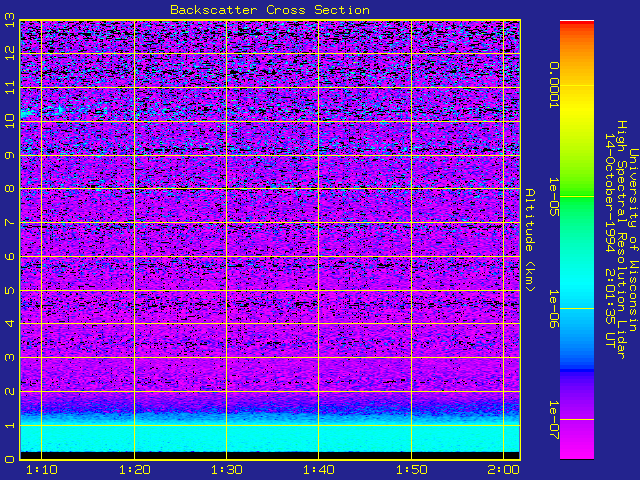Pick the red region of the colorbar
This screenshot has width=640, height=480.
coord(577,24)
